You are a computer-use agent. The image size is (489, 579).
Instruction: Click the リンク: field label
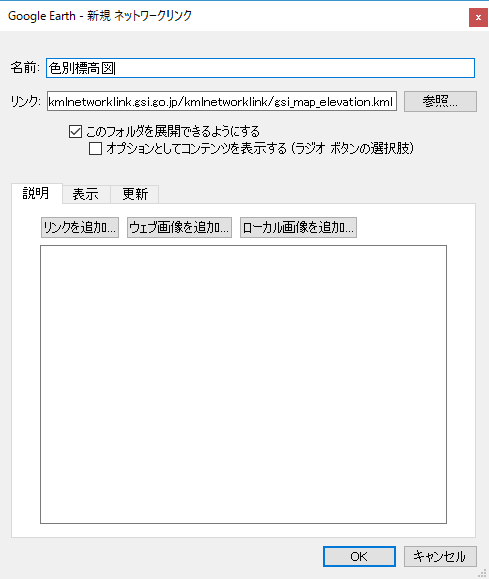25,101
